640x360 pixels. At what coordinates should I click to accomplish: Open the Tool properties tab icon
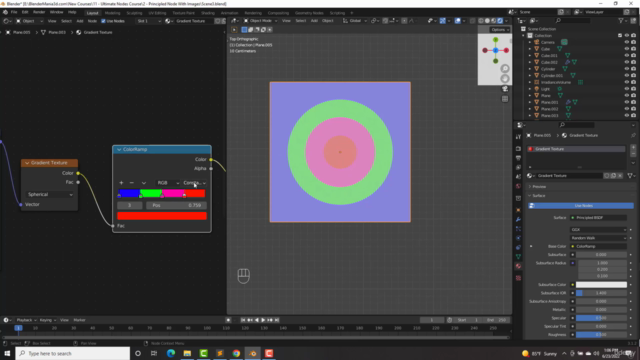[518, 137]
